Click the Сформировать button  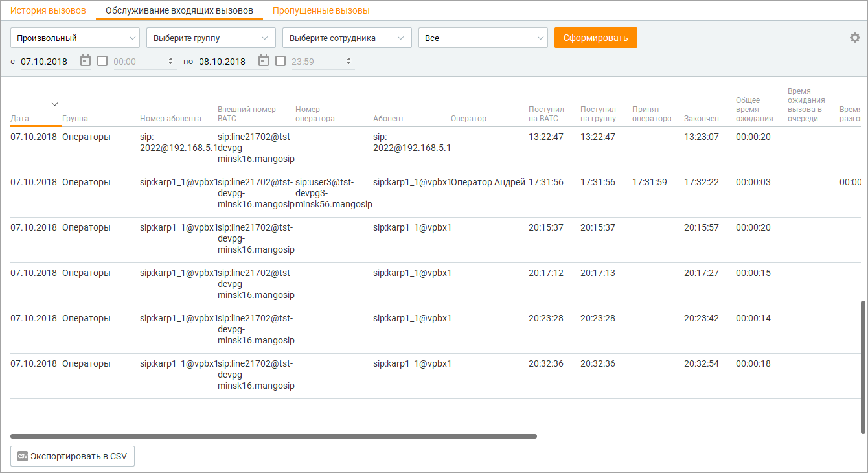(x=596, y=38)
